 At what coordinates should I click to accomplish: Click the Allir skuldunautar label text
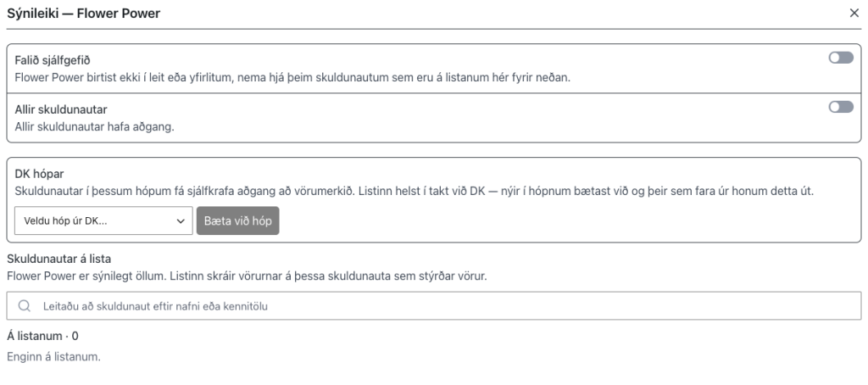61,109
